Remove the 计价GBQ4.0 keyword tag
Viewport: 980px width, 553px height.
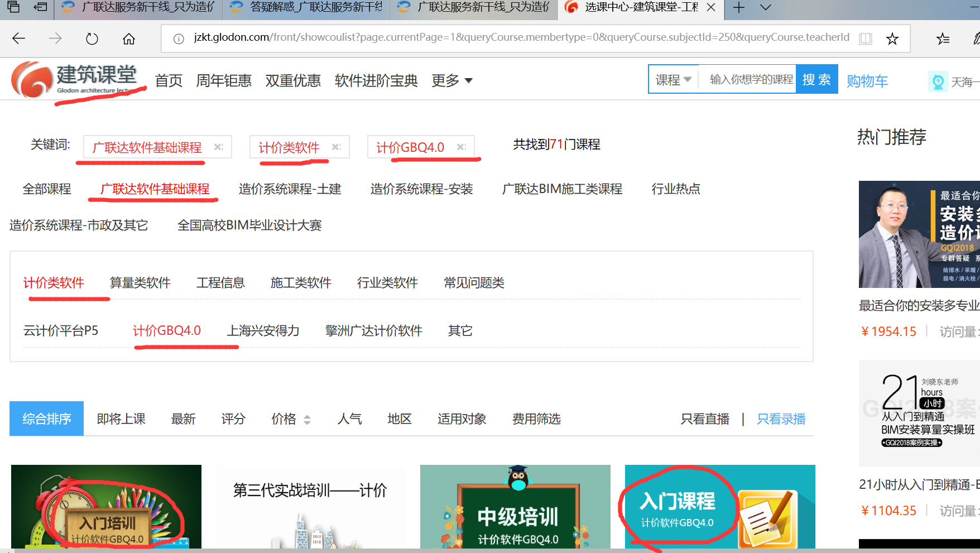pyautogui.click(x=461, y=147)
